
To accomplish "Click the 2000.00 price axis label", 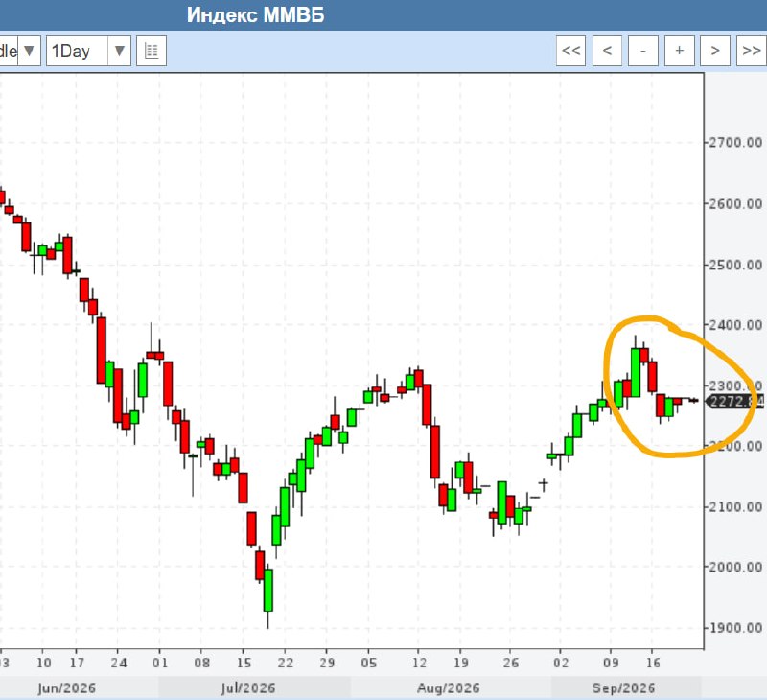I will [735, 567].
